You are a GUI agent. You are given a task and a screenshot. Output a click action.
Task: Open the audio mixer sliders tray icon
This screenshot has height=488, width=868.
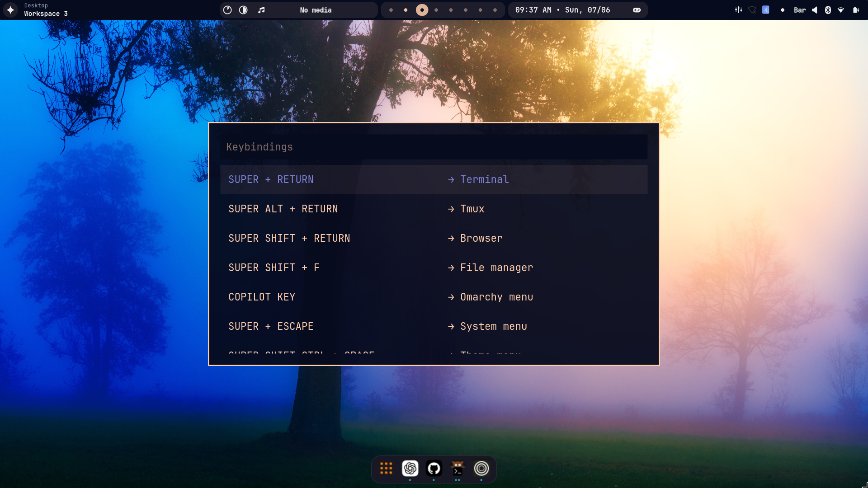tap(739, 10)
